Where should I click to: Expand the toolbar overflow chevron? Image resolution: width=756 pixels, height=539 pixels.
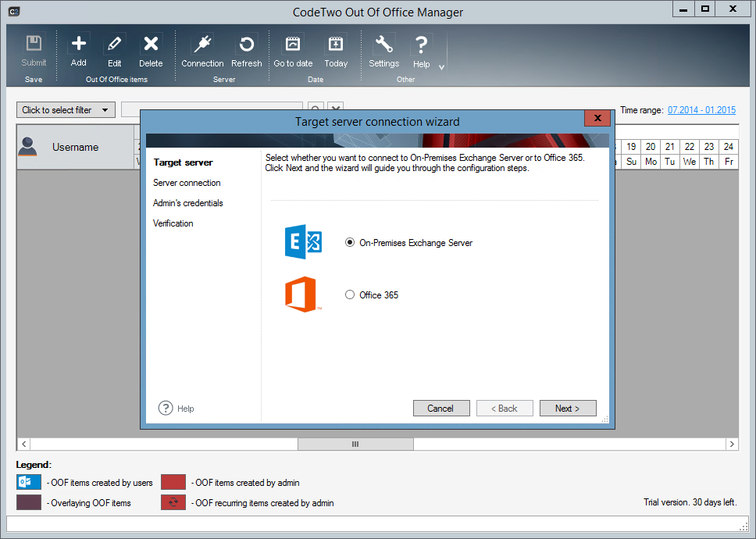[x=441, y=67]
